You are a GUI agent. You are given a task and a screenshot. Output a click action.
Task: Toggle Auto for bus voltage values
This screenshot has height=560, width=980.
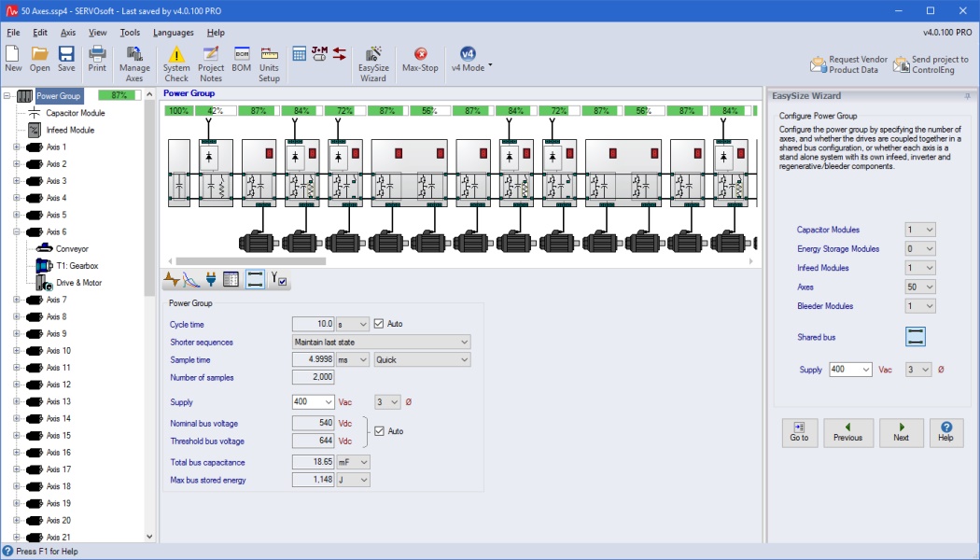pos(379,431)
